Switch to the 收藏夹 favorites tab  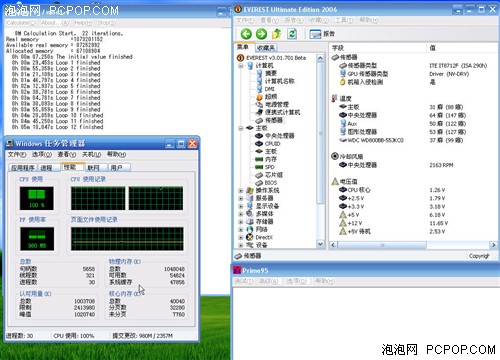(266, 48)
